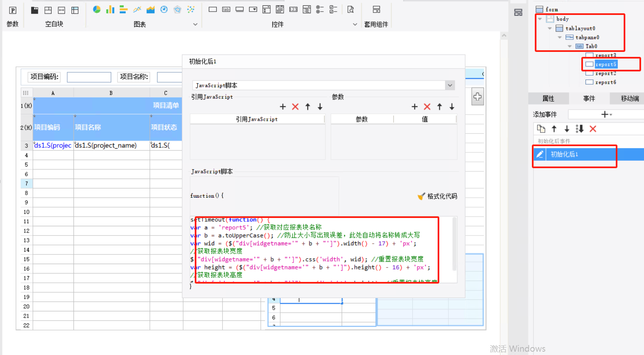Screen dimensions: 644x355
Task: Add a dropdown combo box widget
Action: pos(253,9)
